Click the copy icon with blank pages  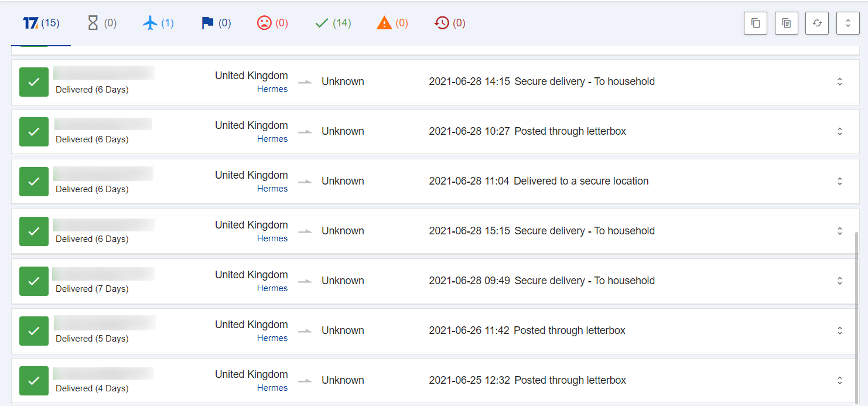pyautogui.click(x=756, y=23)
